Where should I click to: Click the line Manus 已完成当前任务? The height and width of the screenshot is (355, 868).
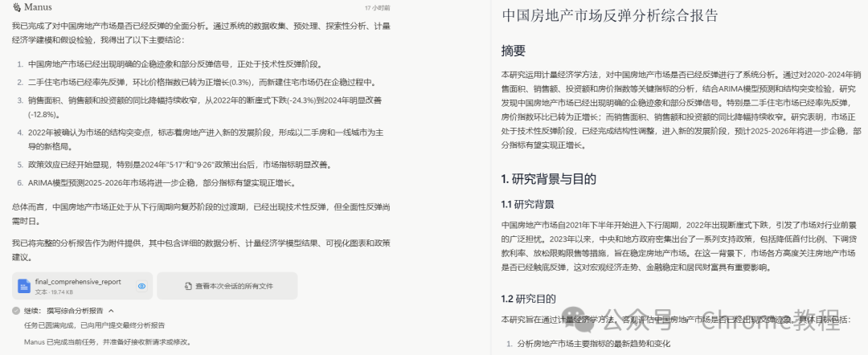coord(108,341)
